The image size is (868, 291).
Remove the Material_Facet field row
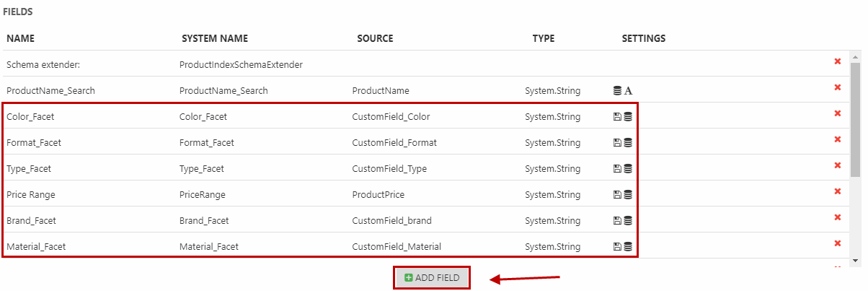click(x=837, y=243)
